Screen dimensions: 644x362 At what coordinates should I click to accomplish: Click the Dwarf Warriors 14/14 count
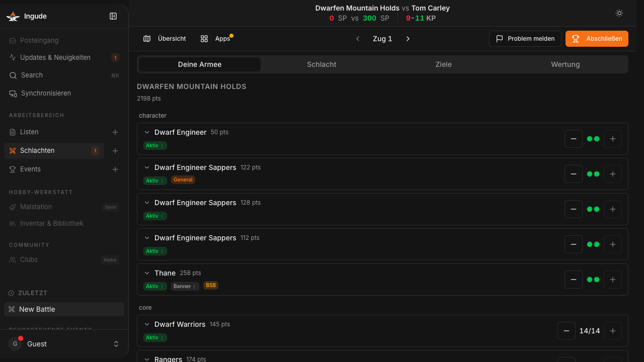[x=590, y=331]
